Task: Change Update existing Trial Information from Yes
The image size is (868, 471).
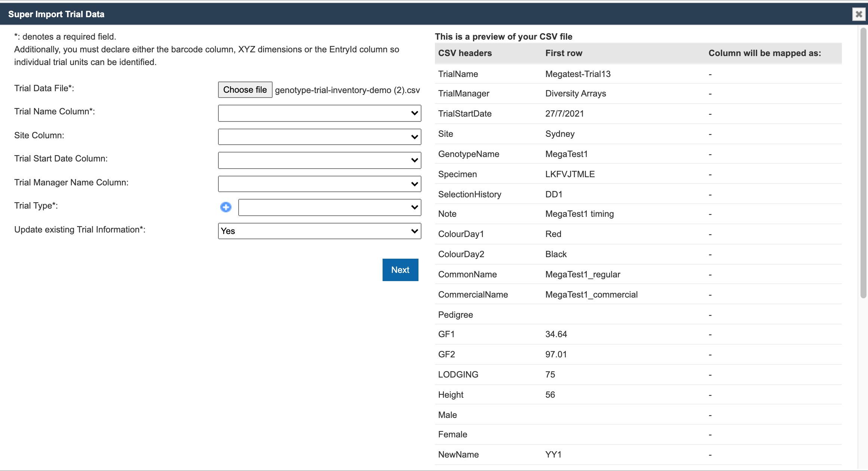Action: point(319,231)
